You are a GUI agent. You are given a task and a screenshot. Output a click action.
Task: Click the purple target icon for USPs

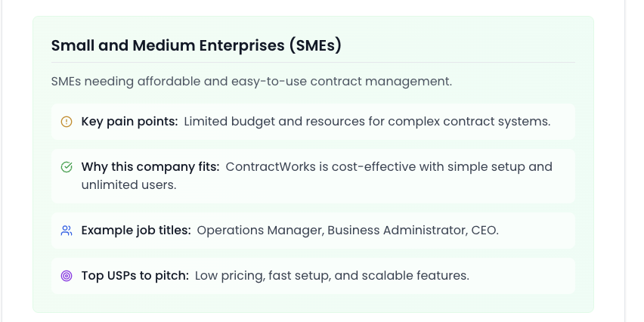coord(67,276)
